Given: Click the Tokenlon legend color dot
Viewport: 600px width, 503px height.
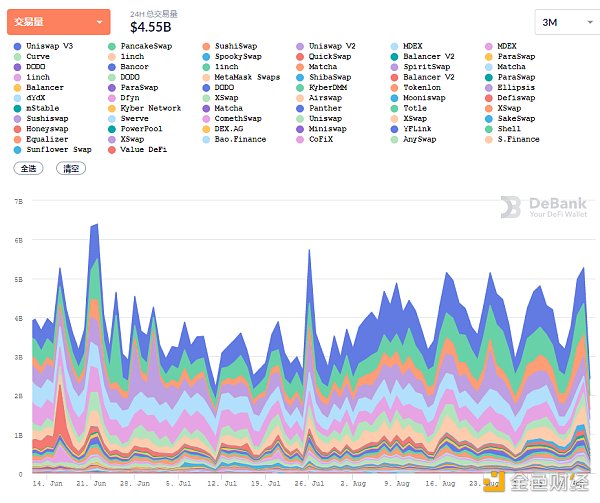Looking at the screenshot, I should pos(394,88).
